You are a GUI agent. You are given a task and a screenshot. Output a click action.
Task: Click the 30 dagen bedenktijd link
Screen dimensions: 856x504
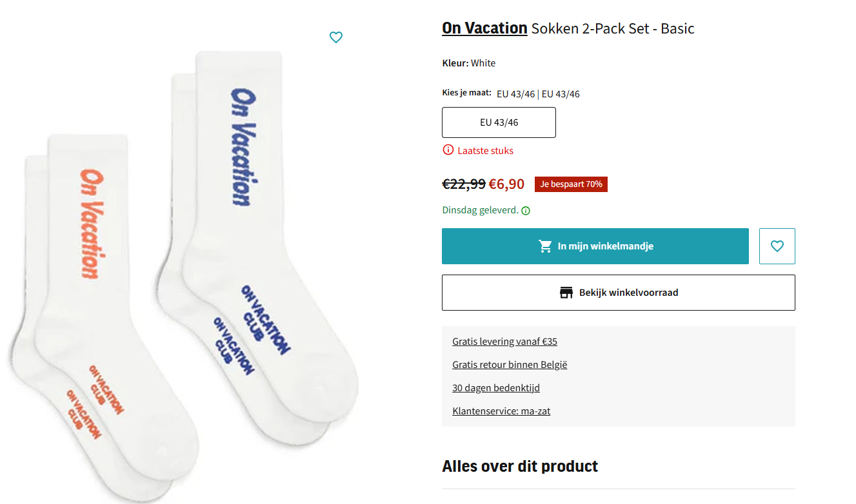(x=496, y=387)
